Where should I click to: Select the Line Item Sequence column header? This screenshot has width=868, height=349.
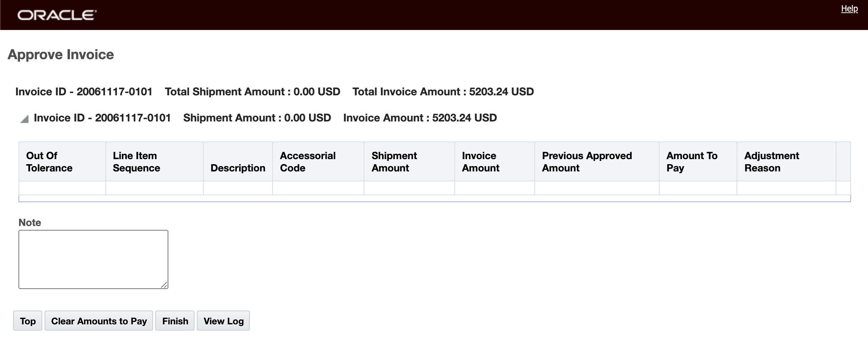pyautogui.click(x=136, y=162)
